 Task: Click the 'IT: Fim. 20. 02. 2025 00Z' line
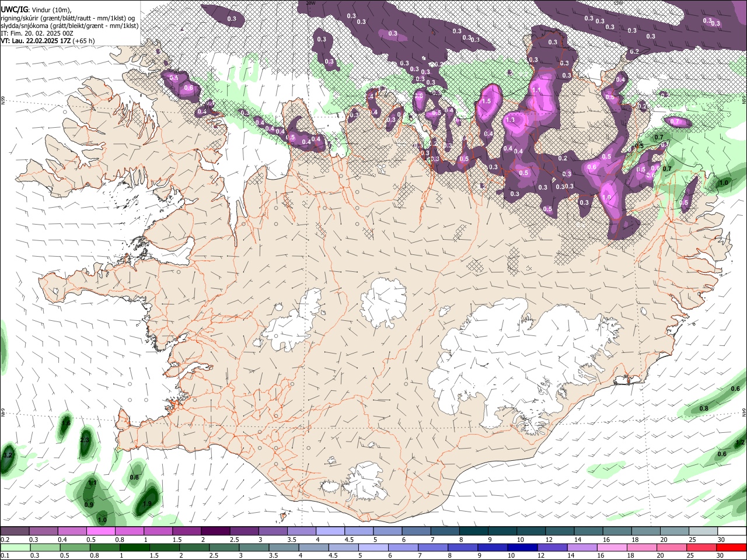click(38, 33)
